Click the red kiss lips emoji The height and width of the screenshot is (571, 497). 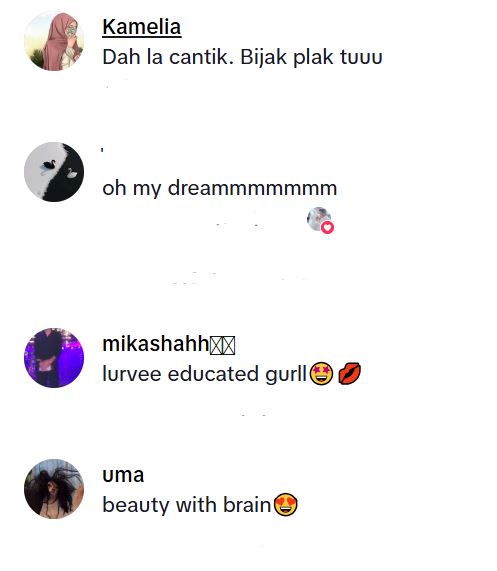coord(349,374)
